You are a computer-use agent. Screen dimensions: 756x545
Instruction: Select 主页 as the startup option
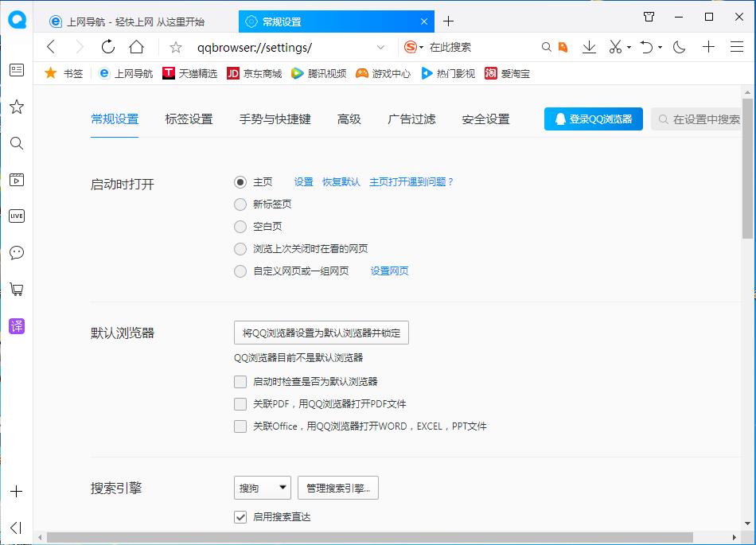coord(240,181)
